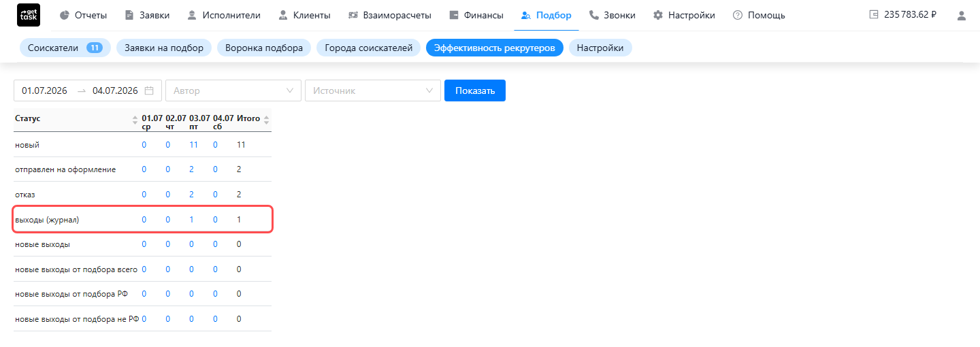Click the wallet balance 235 783.62 ₽
This screenshot has width=980, height=347.
(903, 14)
